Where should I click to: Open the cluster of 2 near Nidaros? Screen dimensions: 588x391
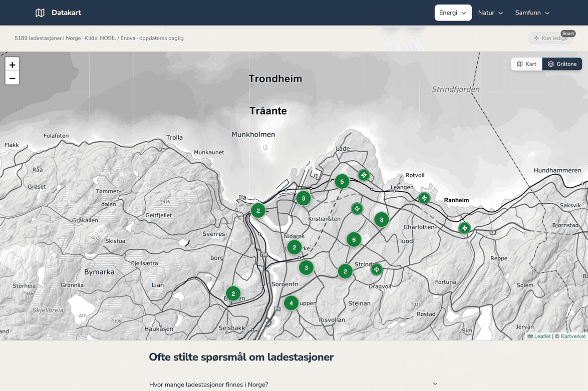tap(295, 247)
